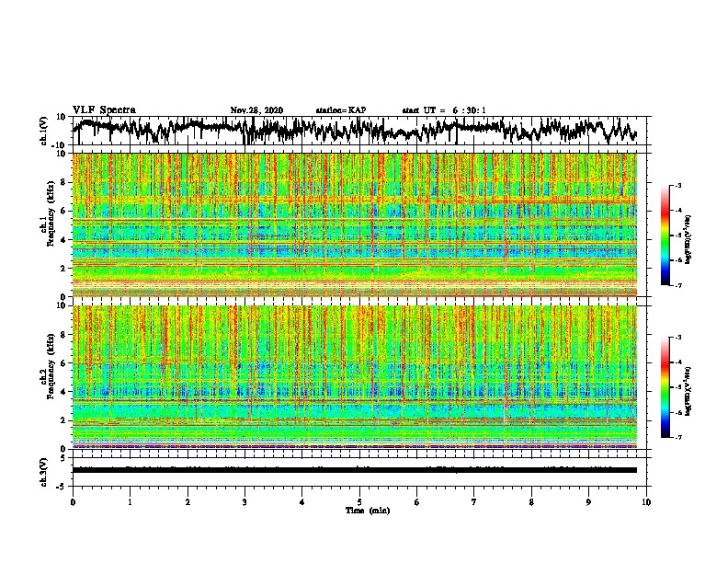The height and width of the screenshot is (563, 728).
Task: Click the 'Time (min)' x-axis label
Action: [368, 511]
